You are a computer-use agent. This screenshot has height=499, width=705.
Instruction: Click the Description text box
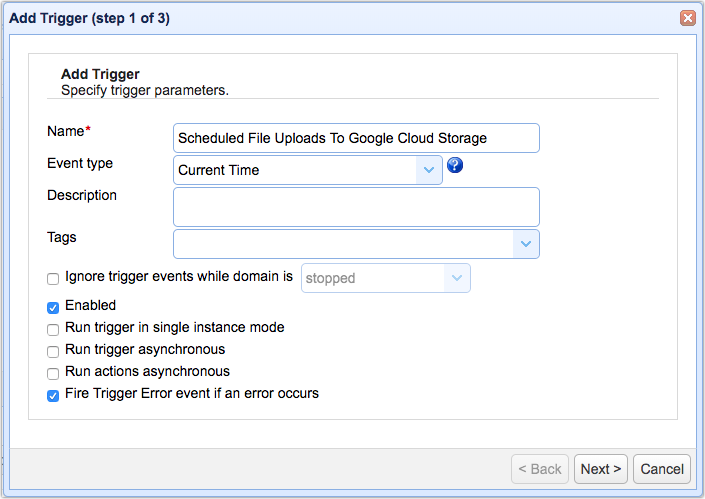coord(356,206)
